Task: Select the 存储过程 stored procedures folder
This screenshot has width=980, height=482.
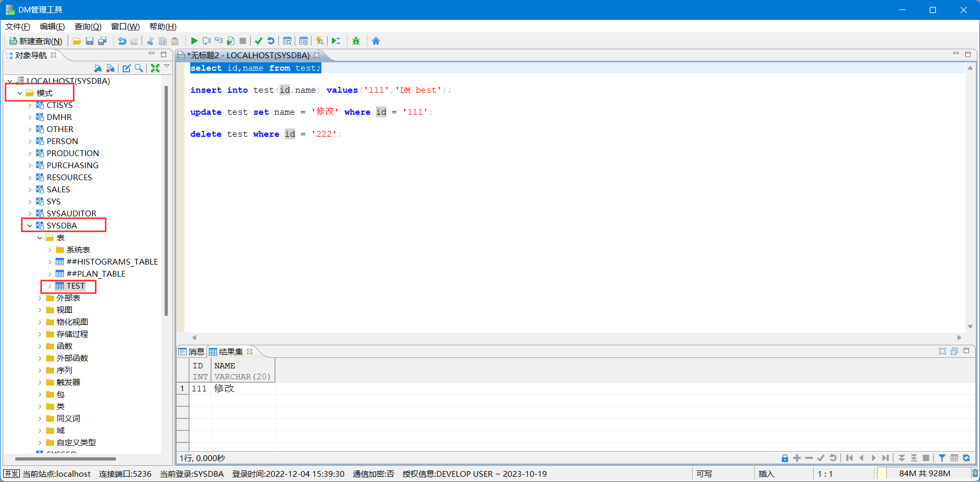Action: click(72, 334)
